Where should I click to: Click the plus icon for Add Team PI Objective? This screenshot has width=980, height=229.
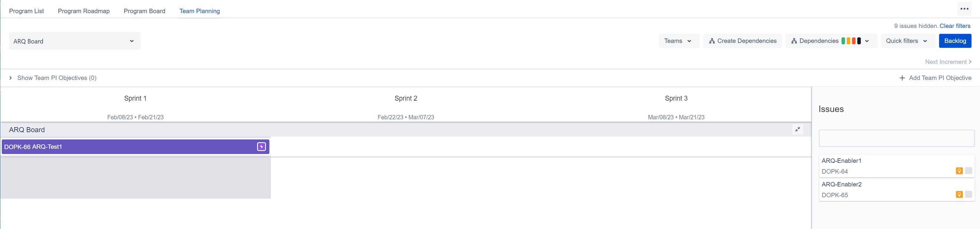902,78
